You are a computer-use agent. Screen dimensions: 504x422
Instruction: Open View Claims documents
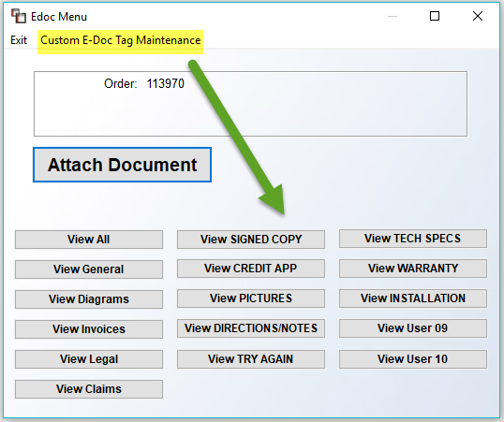click(89, 389)
